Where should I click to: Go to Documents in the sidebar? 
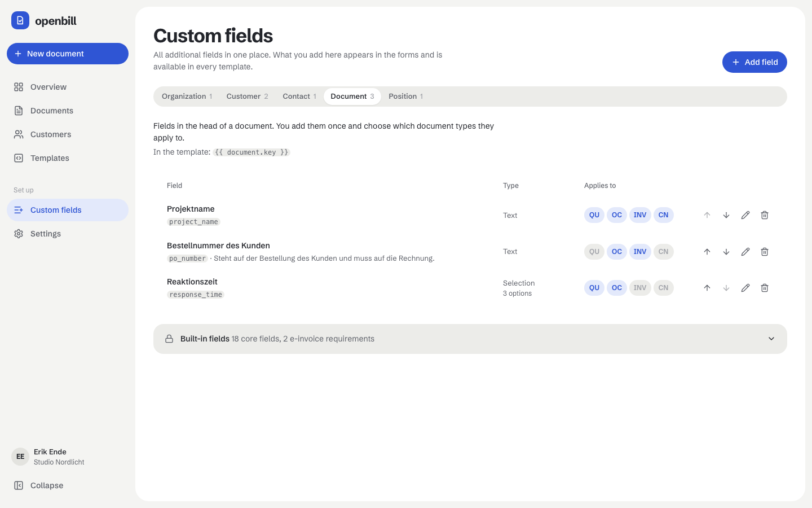68,111
